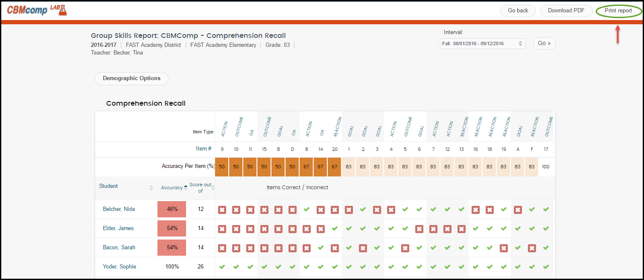The height and width of the screenshot is (280, 644).
Task: Click Yoder, Sophie's score of 26
Action: (201, 267)
